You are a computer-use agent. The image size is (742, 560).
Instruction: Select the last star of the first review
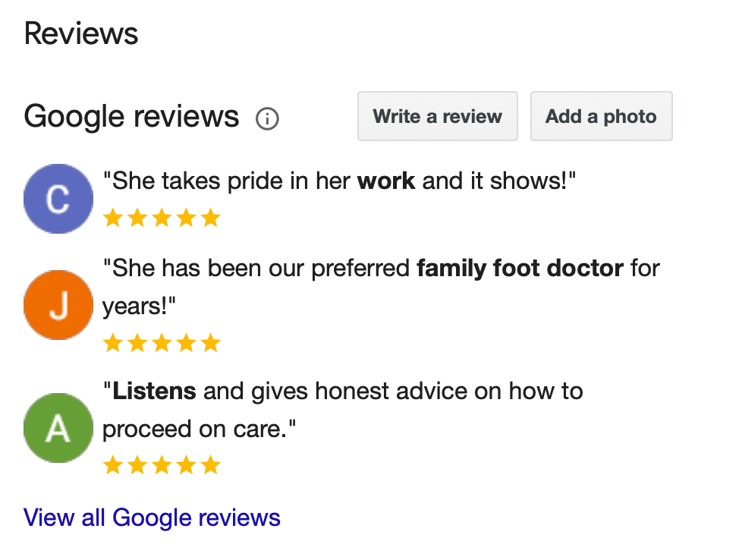point(211,218)
